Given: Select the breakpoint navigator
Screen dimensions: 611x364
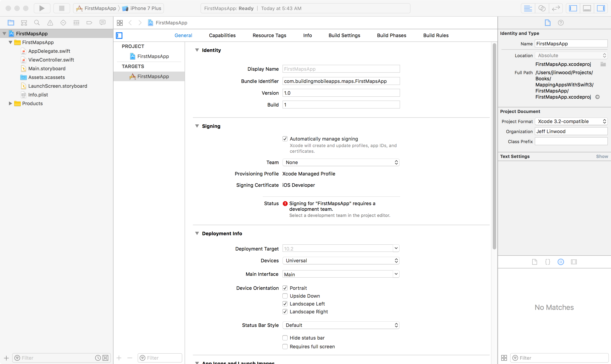Looking at the screenshot, I should (x=89, y=22).
